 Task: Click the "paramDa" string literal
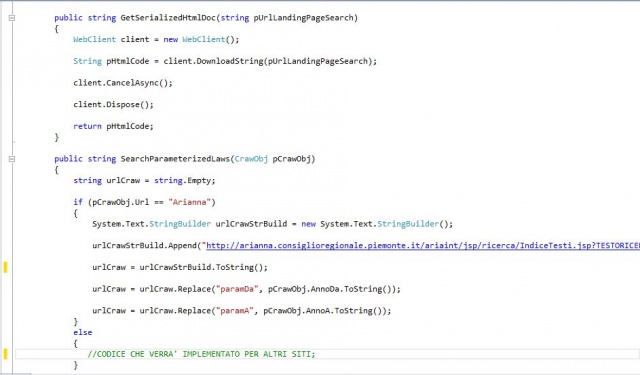point(237,289)
